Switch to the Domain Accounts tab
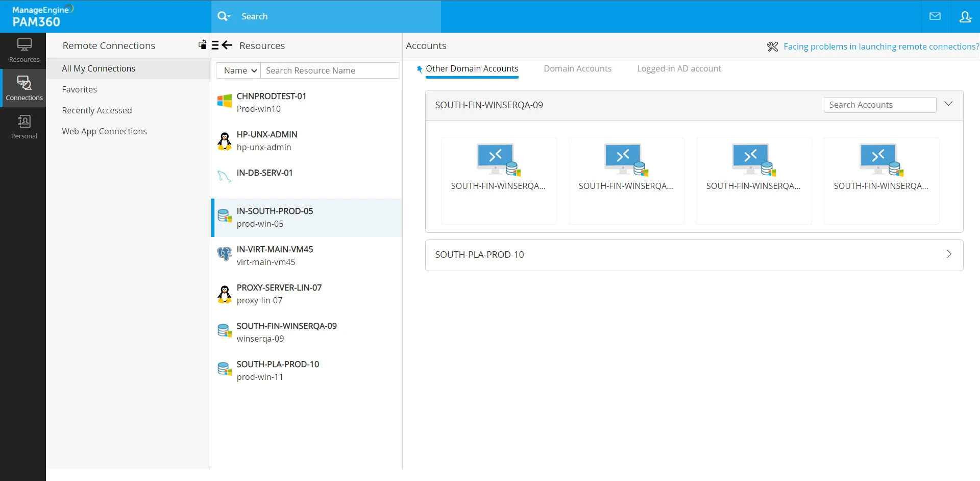The image size is (980, 481). 577,68
